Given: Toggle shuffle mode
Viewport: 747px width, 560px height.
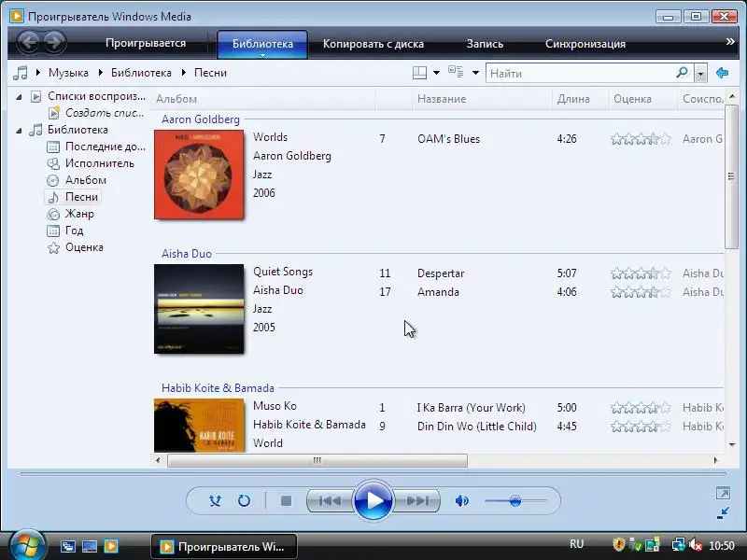Looking at the screenshot, I should 215,500.
